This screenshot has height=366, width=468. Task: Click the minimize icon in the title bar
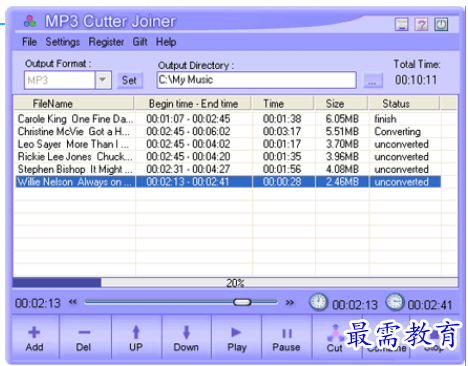(x=402, y=25)
